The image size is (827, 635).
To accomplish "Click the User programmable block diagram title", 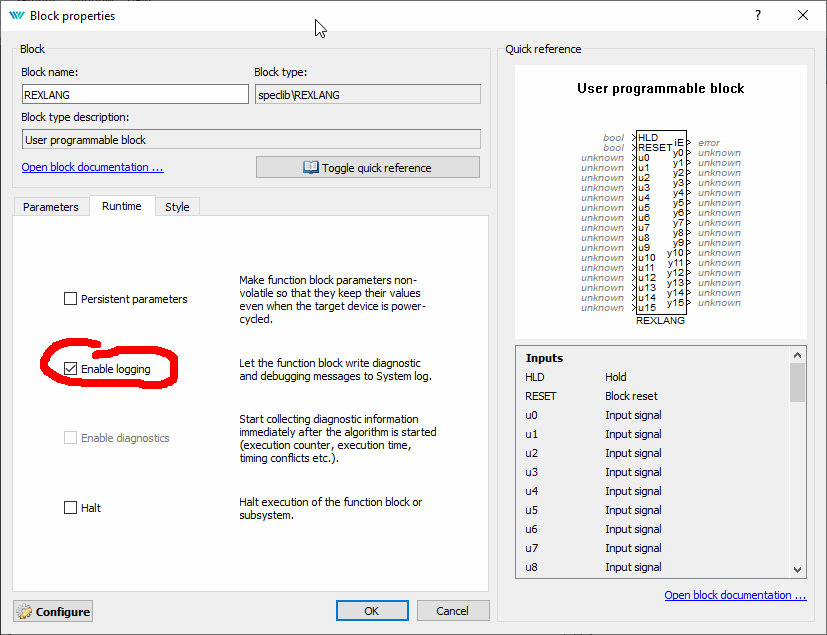I will click(x=660, y=88).
